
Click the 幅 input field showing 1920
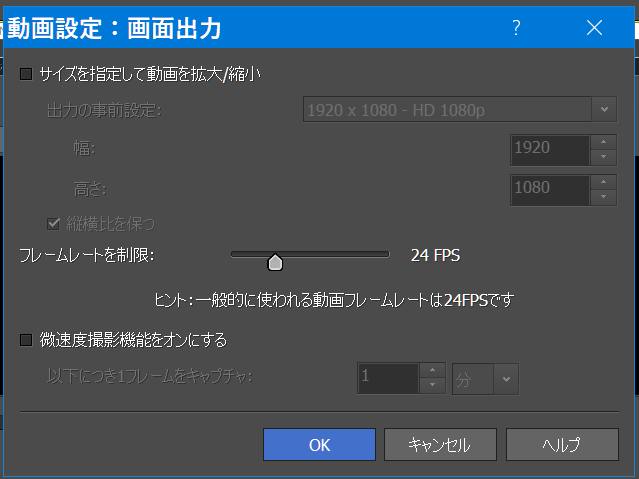(550, 150)
